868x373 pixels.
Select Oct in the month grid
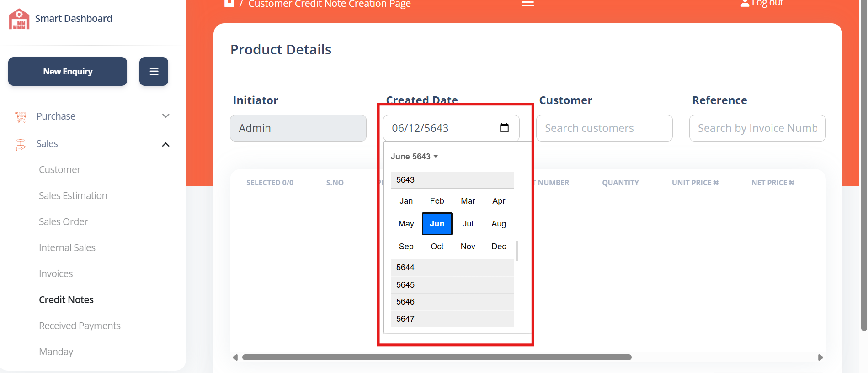click(437, 247)
